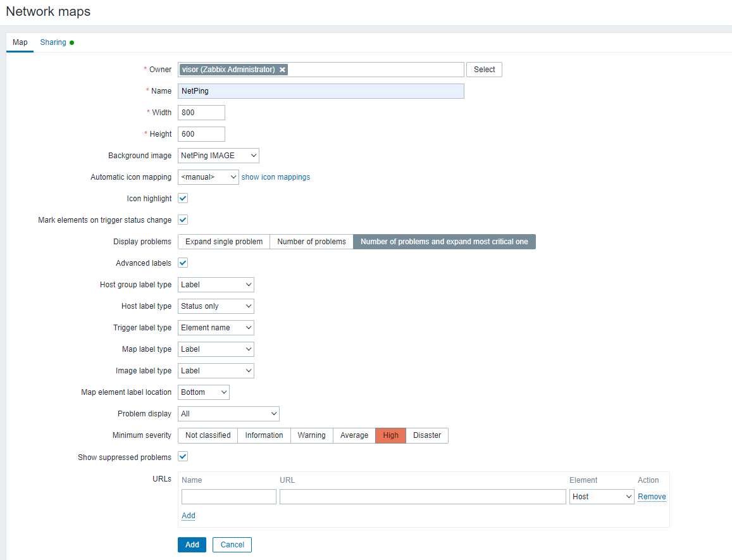Switch to the Sharing tab
Viewport: 732px width, 560px height.
54,42
